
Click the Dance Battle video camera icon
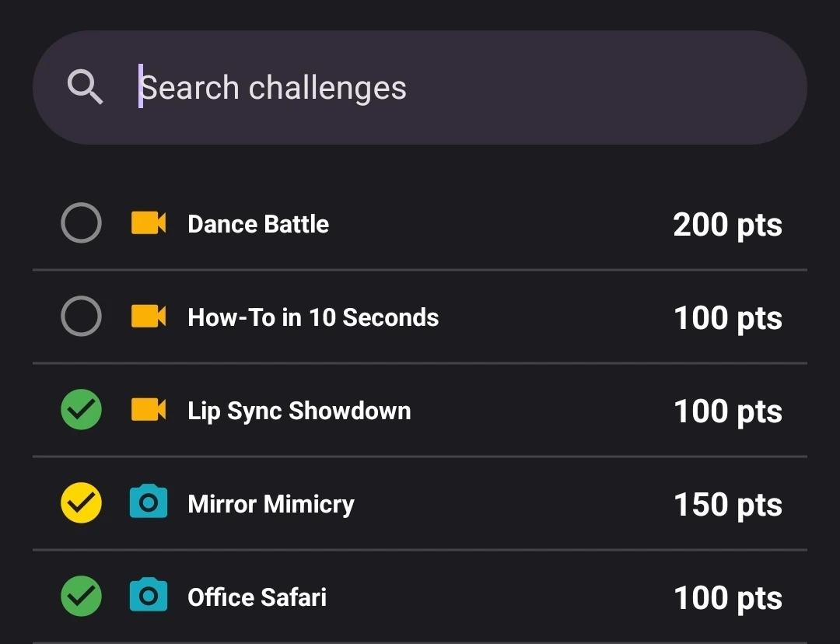148,224
